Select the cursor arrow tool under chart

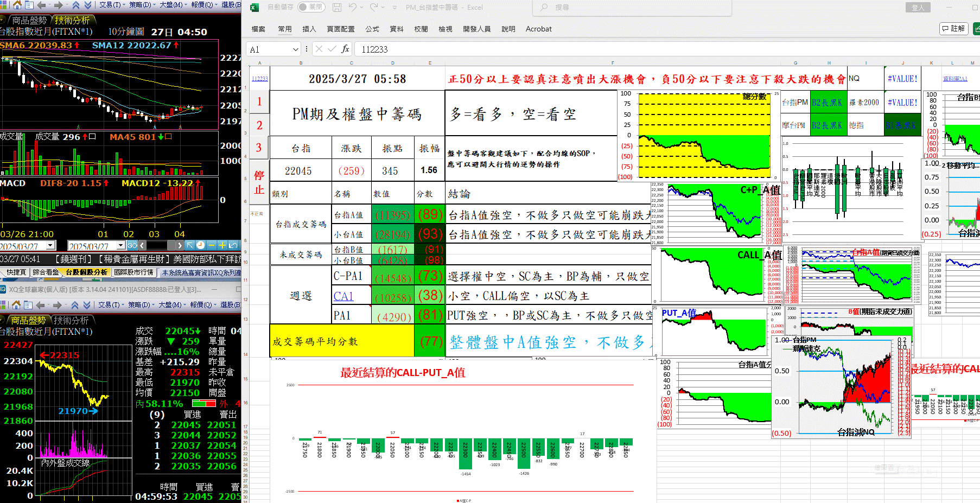[x=190, y=245]
